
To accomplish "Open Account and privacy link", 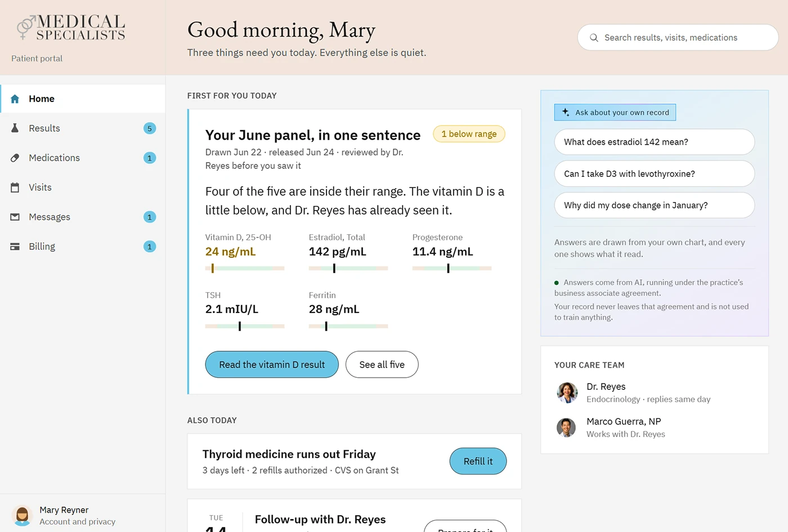I will (78, 522).
